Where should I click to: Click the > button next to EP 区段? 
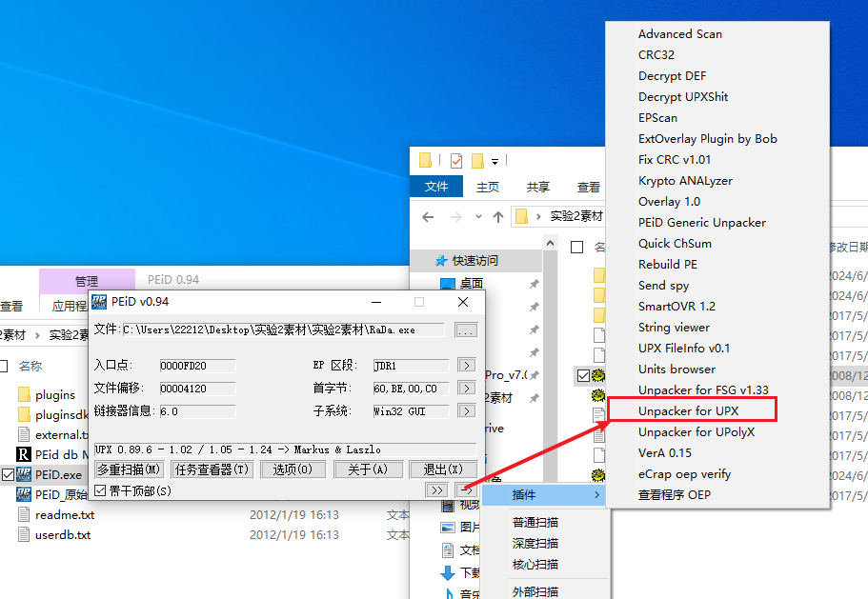coord(467,366)
